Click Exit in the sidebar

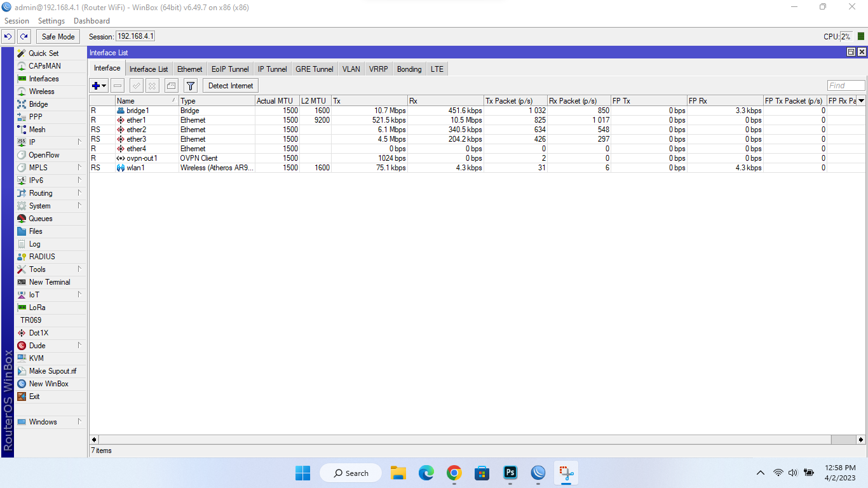pyautogui.click(x=51, y=396)
